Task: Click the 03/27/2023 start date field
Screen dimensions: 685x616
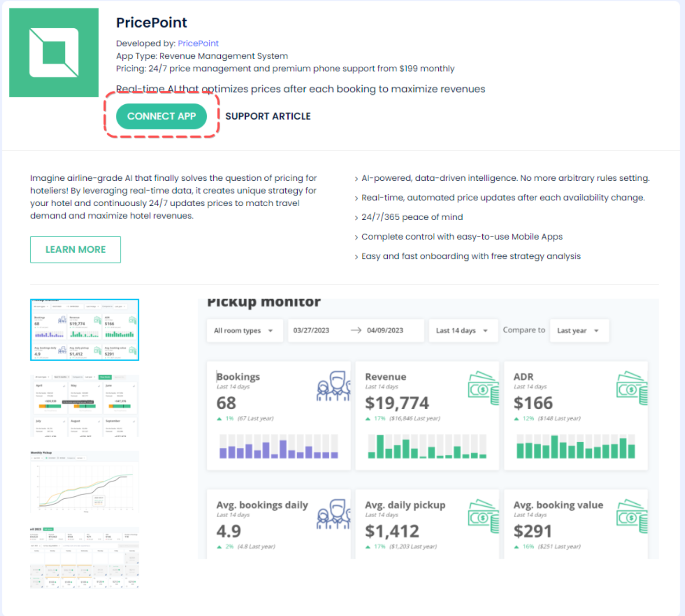Action: click(311, 330)
